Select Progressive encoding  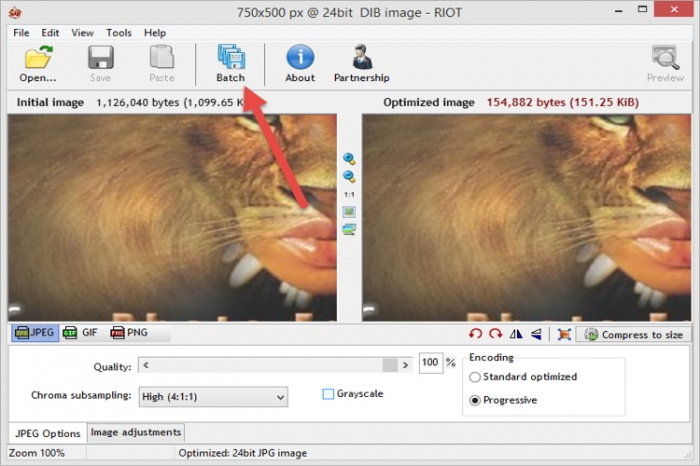click(x=475, y=400)
